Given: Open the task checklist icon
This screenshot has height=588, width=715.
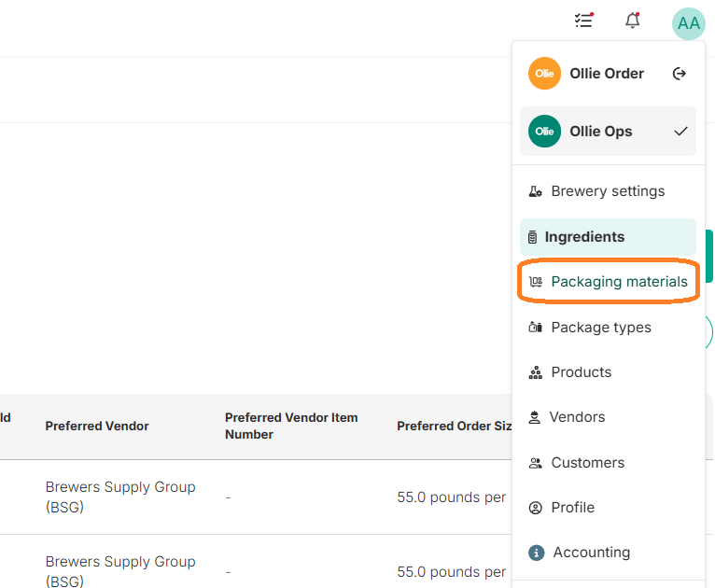Looking at the screenshot, I should click(x=583, y=21).
